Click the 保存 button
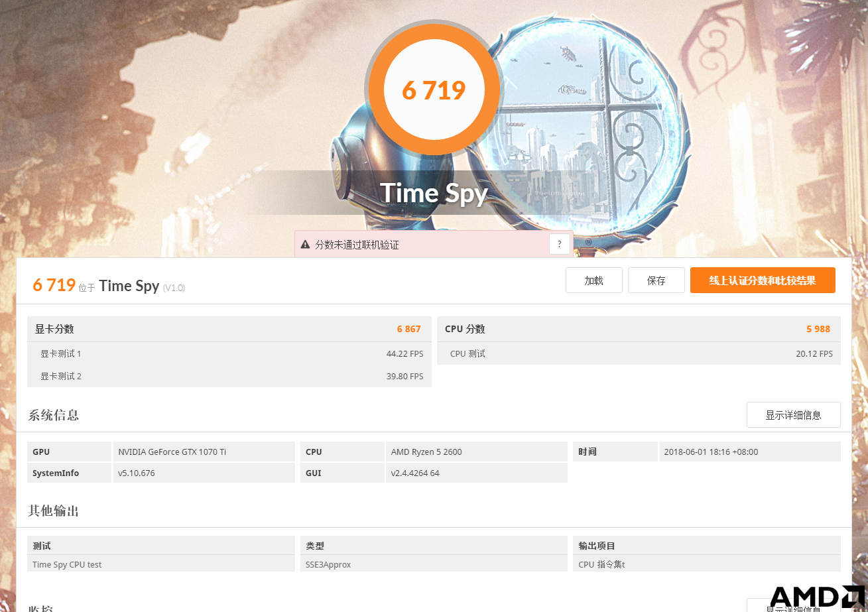This screenshot has height=612, width=868. (656, 280)
